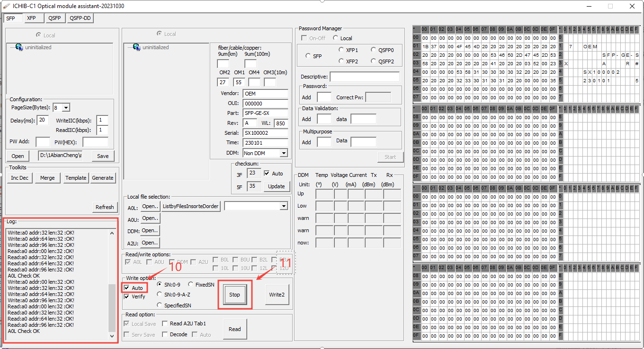Open the PageSize(Bytes) dropdown

(66, 108)
